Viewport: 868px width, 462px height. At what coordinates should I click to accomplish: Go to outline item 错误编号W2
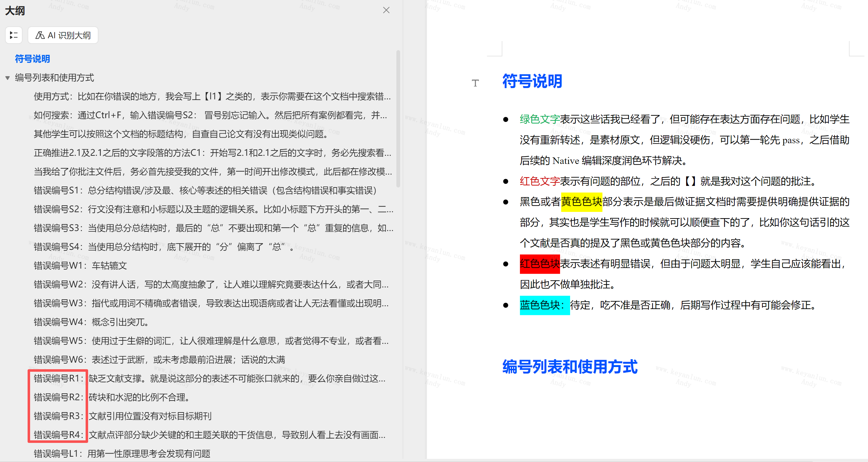coord(211,285)
